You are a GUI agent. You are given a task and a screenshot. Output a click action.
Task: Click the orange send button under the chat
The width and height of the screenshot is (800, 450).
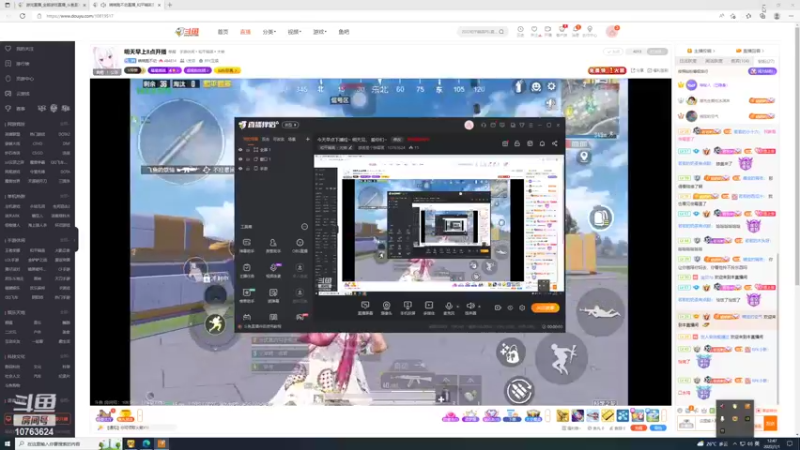(x=770, y=423)
